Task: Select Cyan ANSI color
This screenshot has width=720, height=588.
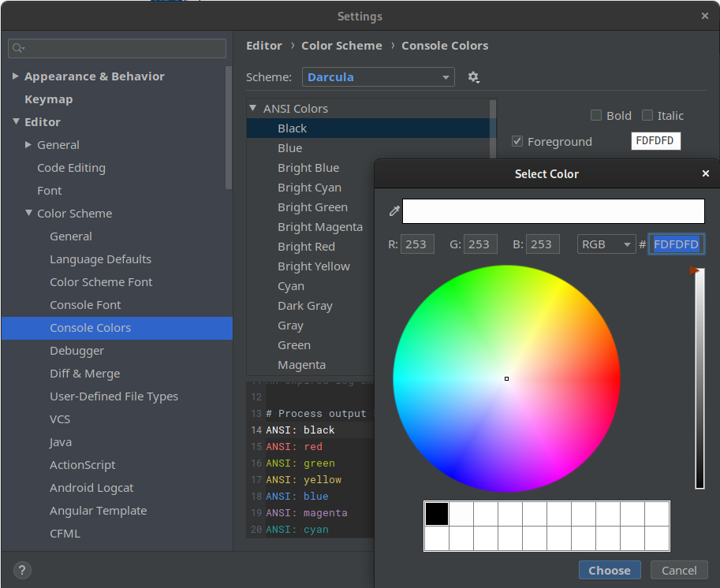Action: pyautogui.click(x=291, y=286)
